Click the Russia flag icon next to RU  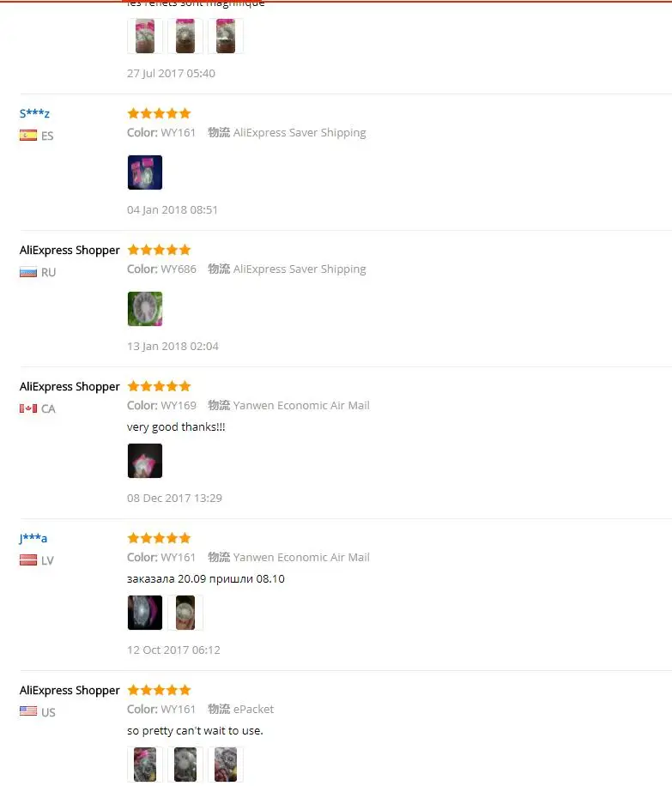tap(28, 272)
